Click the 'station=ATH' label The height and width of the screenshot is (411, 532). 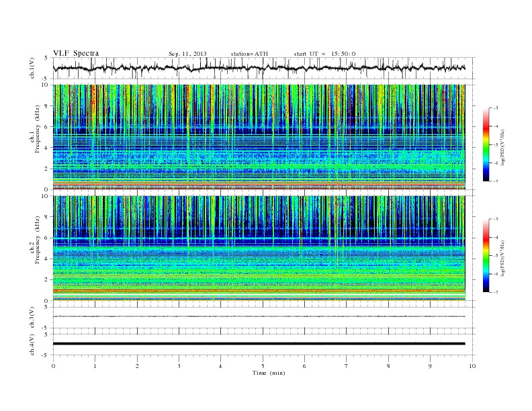click(249, 54)
